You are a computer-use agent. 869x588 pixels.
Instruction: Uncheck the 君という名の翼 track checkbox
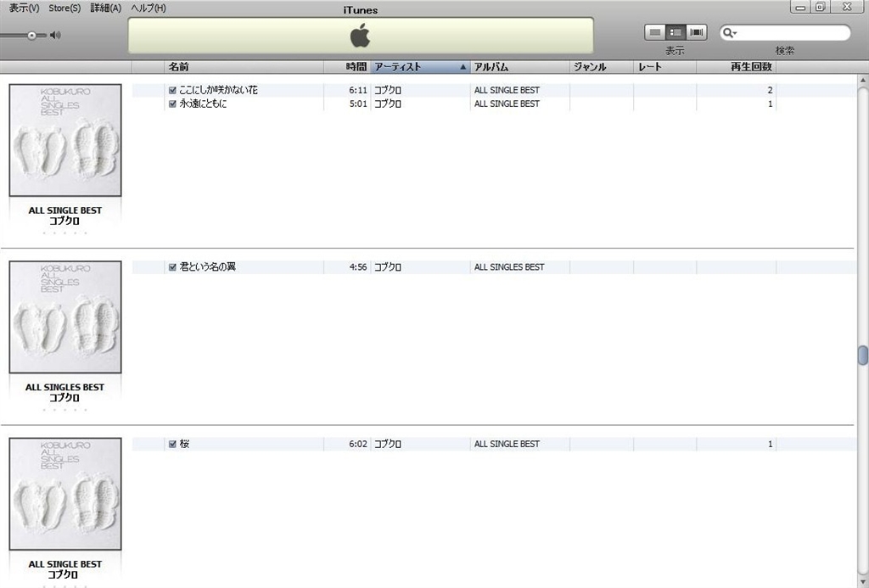click(172, 267)
